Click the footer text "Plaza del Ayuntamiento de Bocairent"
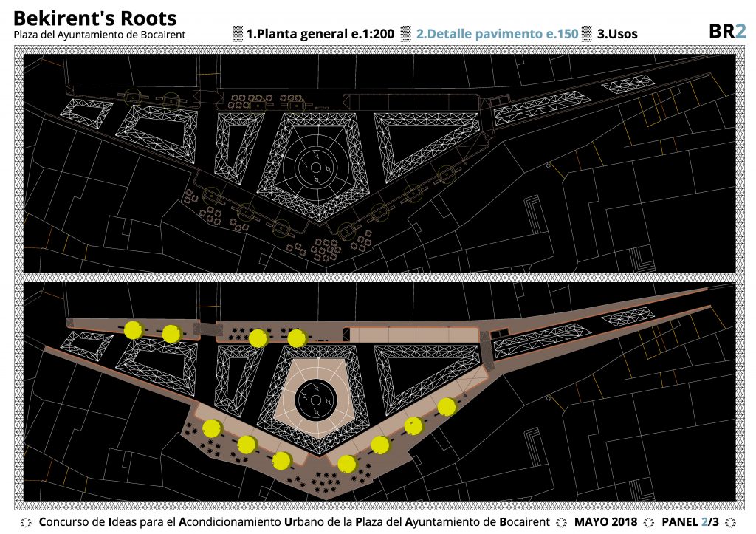This screenshot has height=534, width=756. click(x=453, y=522)
